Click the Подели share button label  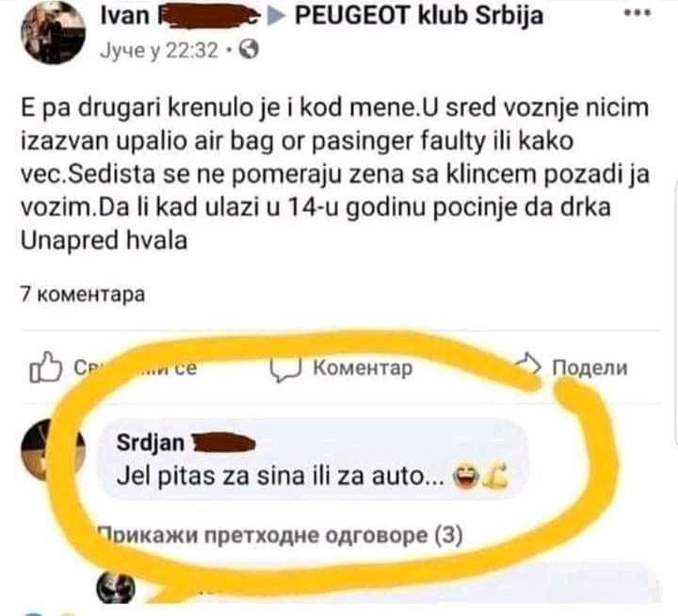(589, 367)
